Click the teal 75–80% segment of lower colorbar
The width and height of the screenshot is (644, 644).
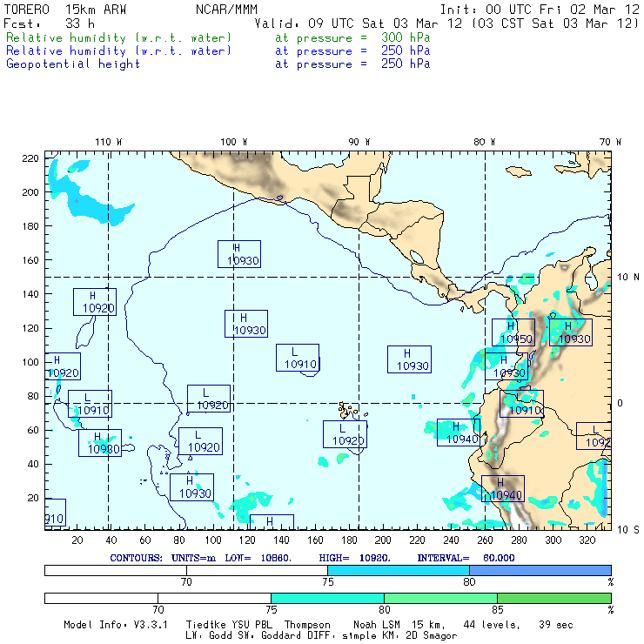coord(327,598)
